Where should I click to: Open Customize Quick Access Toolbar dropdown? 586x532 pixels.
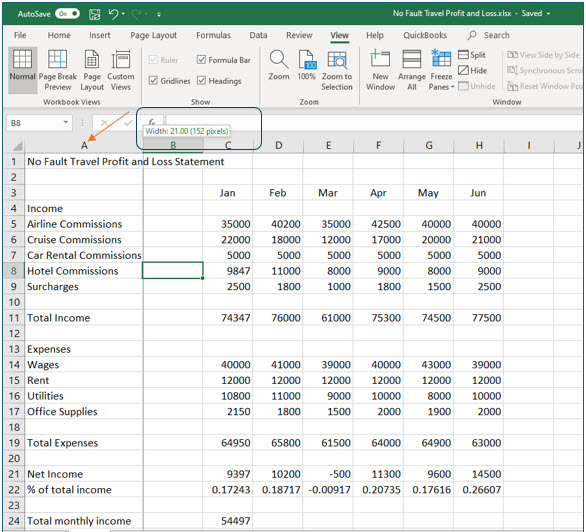pyautogui.click(x=158, y=15)
